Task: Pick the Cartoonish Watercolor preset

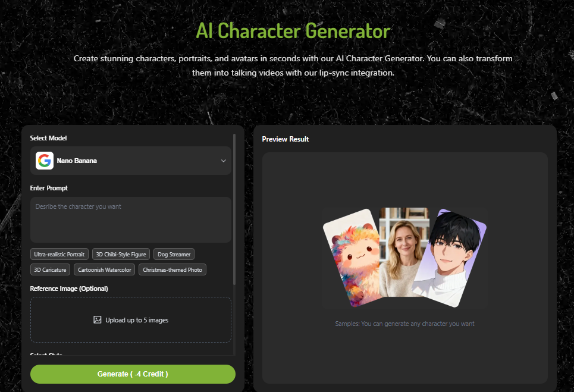Action: (104, 269)
